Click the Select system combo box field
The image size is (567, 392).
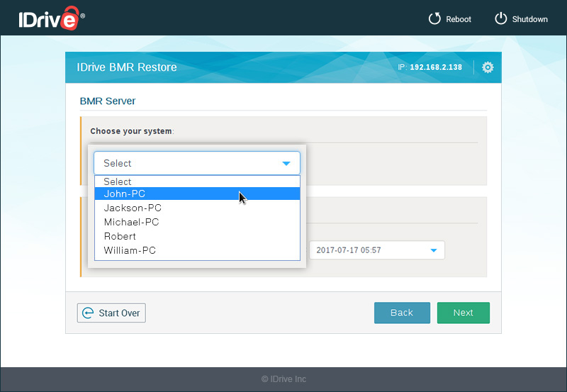(188, 163)
